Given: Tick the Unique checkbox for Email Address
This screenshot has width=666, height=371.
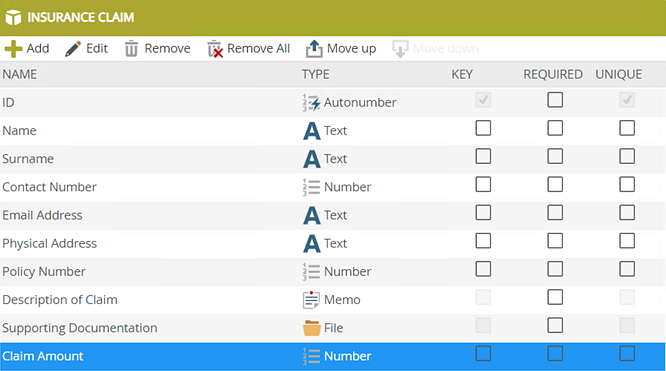Looking at the screenshot, I should (627, 213).
